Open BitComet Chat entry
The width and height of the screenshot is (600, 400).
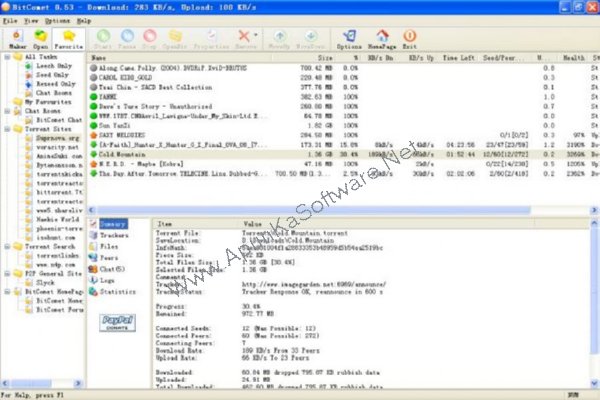tap(59, 120)
